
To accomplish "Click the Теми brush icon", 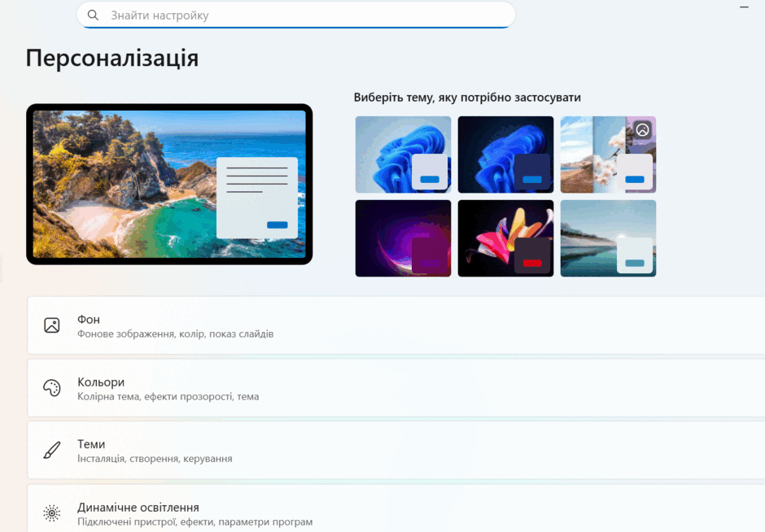I will click(x=52, y=450).
